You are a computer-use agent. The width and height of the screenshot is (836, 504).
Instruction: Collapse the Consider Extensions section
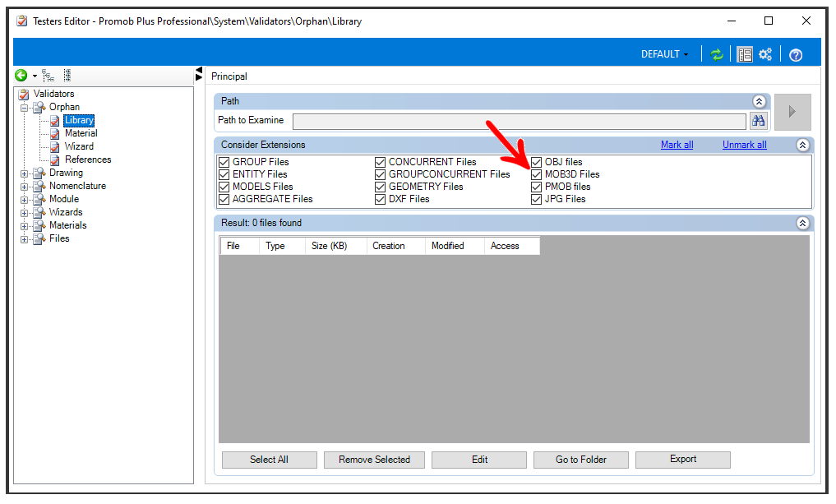[x=802, y=145]
